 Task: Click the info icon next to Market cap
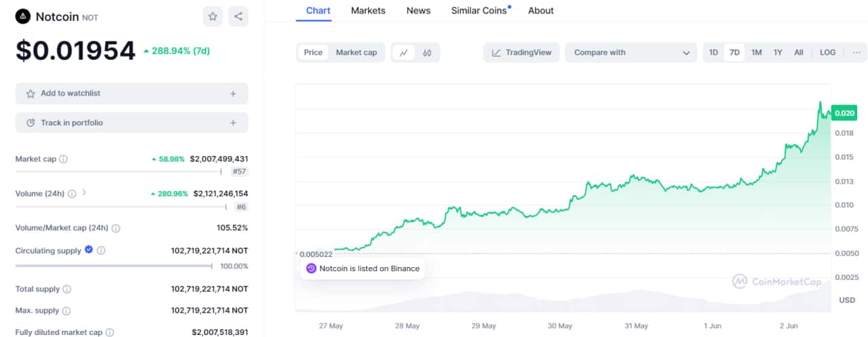63,159
